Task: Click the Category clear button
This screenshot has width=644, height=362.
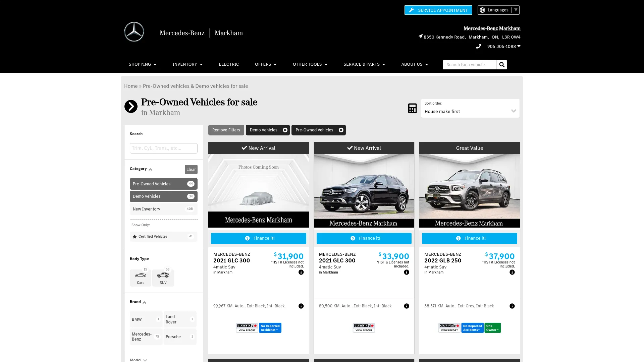Action: (191, 170)
